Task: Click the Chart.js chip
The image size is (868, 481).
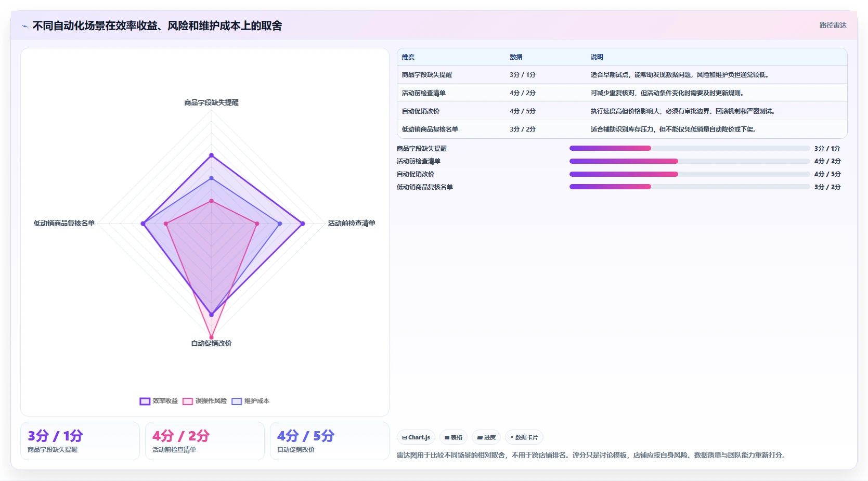Action: point(416,437)
